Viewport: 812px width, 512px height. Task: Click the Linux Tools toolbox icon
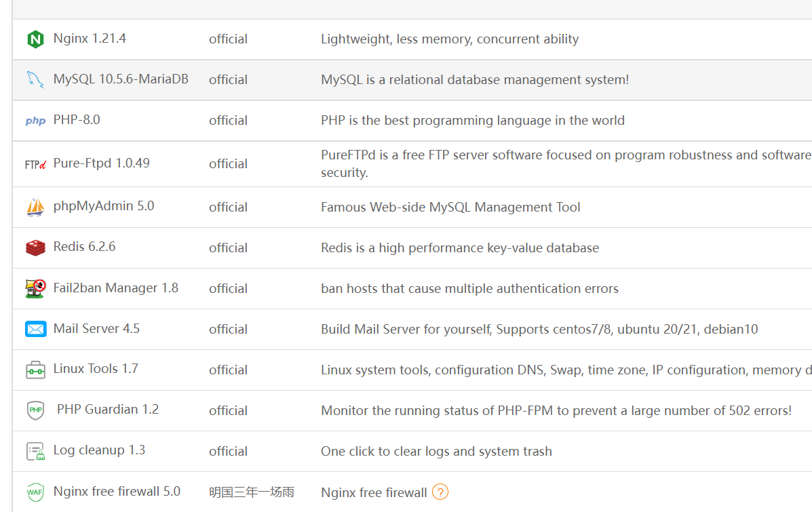(x=35, y=370)
